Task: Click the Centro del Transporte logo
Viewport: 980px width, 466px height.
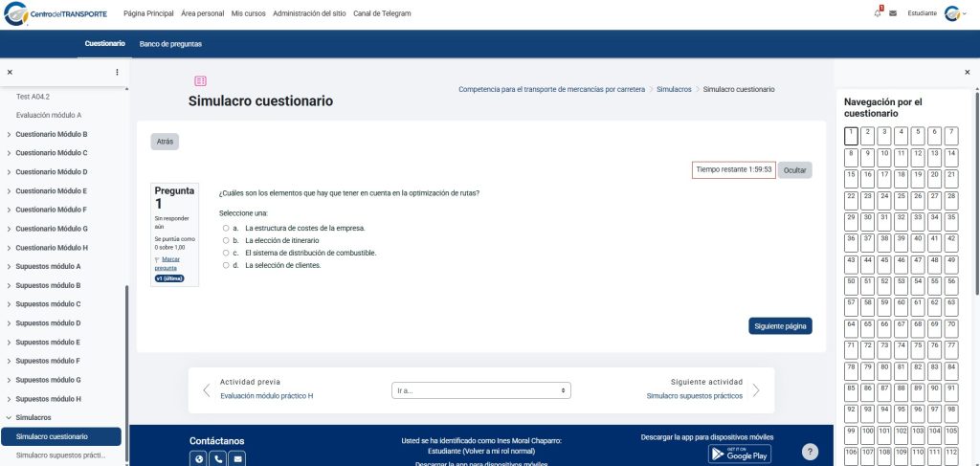Action: (56, 13)
